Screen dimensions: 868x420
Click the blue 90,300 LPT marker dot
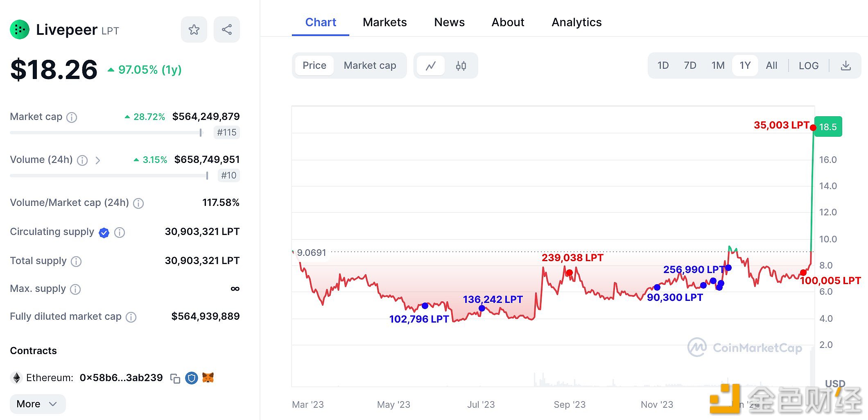coord(657,287)
